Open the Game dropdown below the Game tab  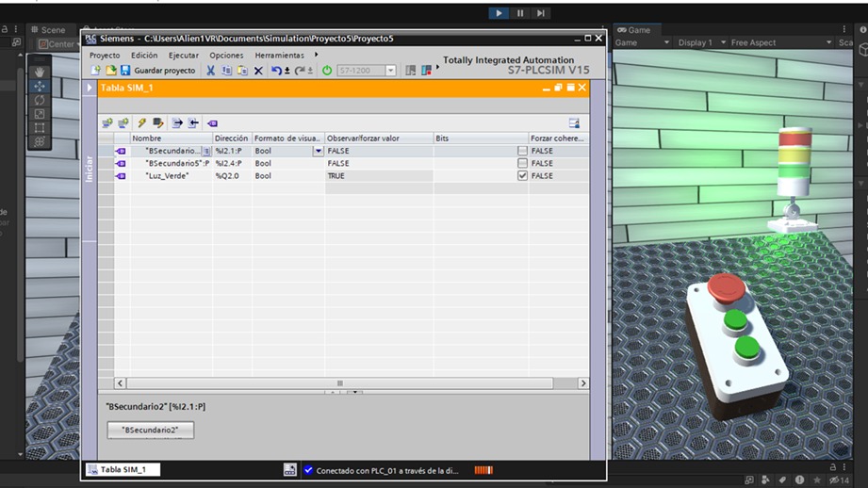[x=642, y=42]
